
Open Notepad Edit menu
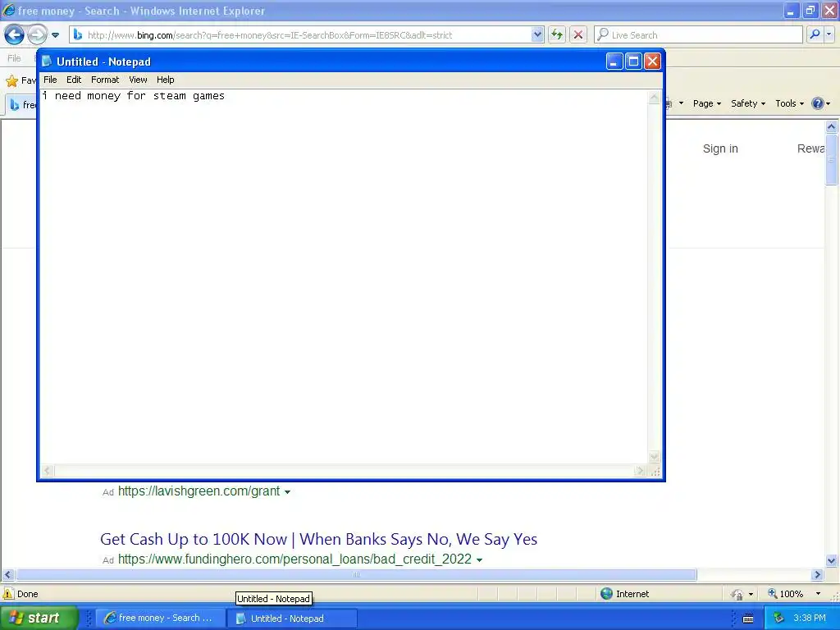click(74, 80)
